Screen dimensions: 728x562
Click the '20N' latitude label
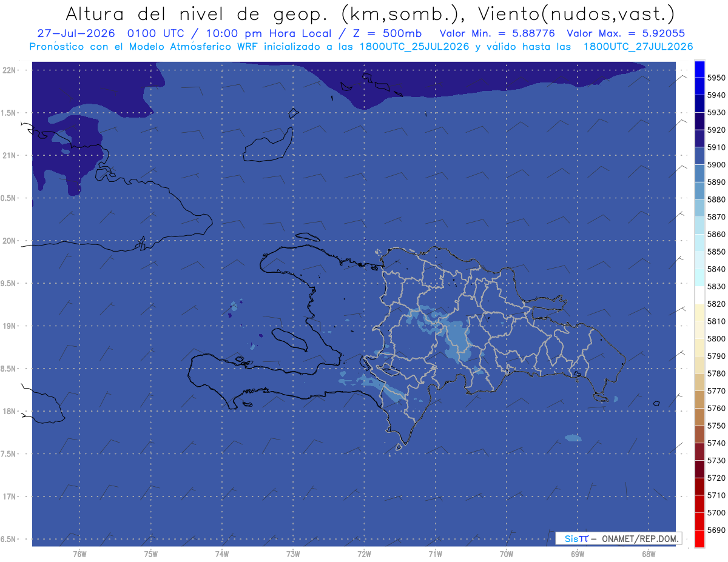(10, 241)
